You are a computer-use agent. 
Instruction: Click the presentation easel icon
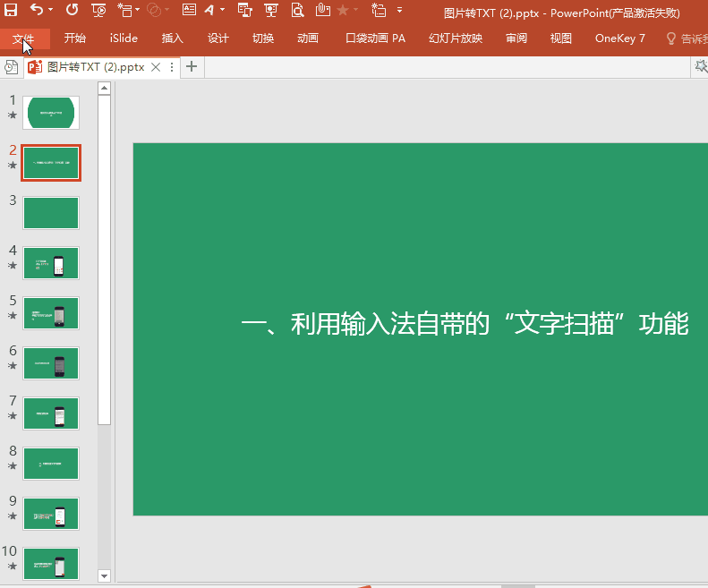click(x=271, y=10)
